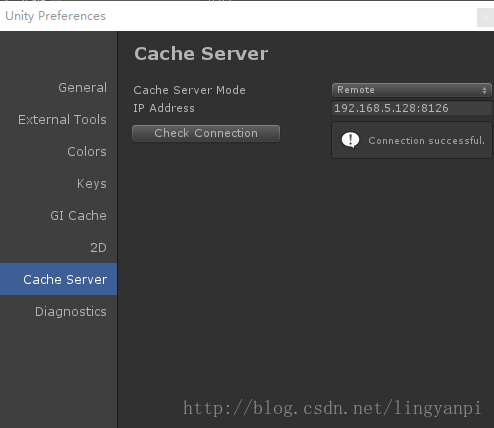Click the IP Address label
Screen dimensions: 494x428
[164, 108]
